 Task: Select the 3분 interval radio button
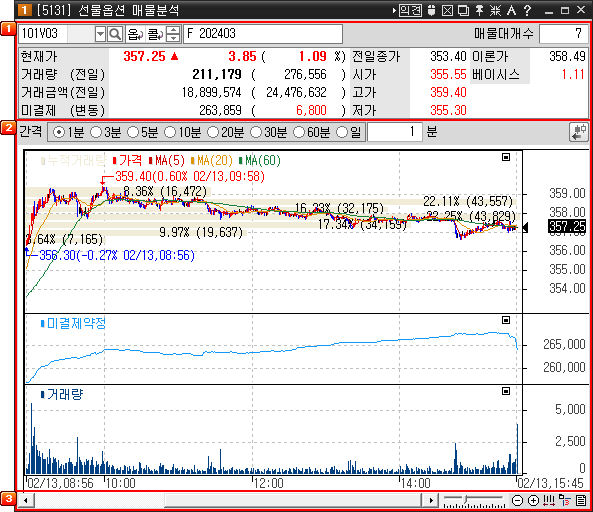coord(96,132)
